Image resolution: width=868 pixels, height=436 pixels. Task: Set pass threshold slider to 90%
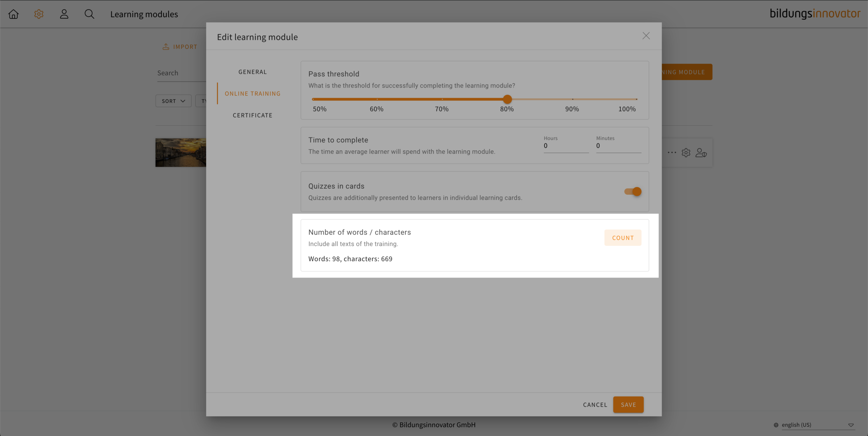573,99
